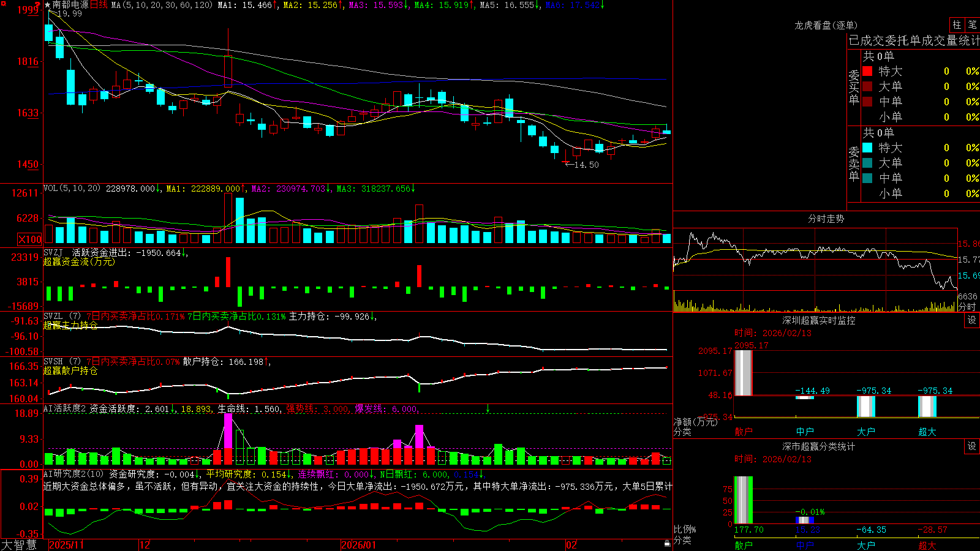Click the 大户 bar in 深圳超赢实时监控 chart
Screen dimensions: 980x551
pos(865,407)
